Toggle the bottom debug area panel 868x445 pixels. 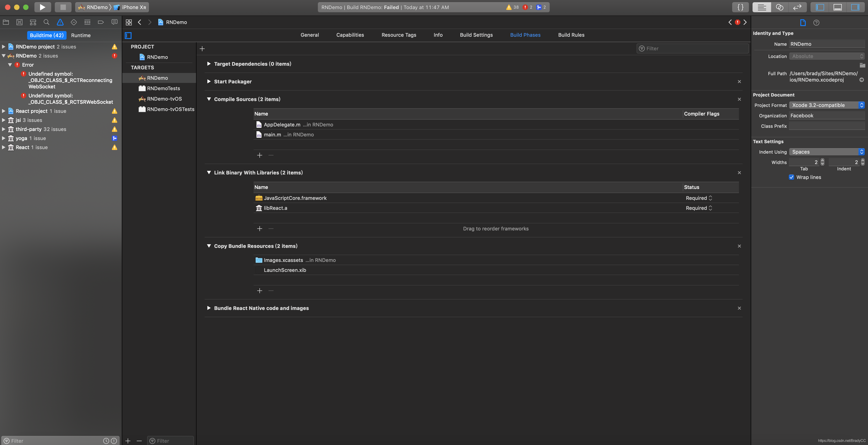pos(837,7)
